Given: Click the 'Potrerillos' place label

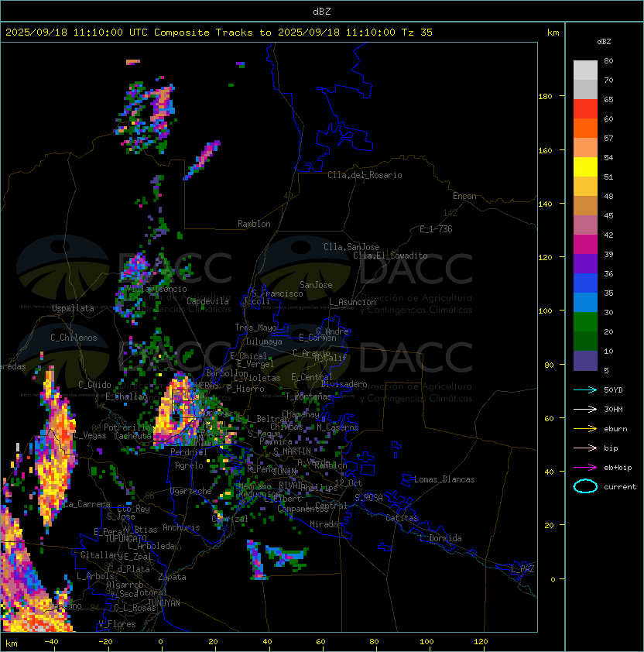Looking at the screenshot, I should (x=129, y=427).
